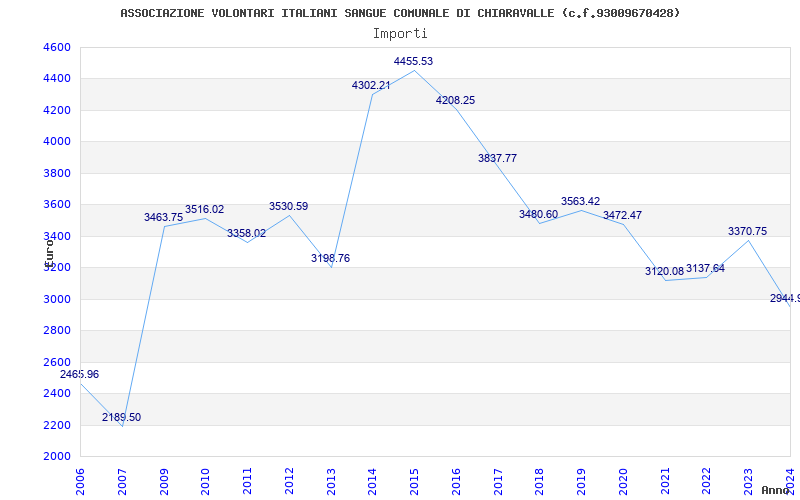
Task: Click y-axis tick 2000
Action: coord(57,456)
